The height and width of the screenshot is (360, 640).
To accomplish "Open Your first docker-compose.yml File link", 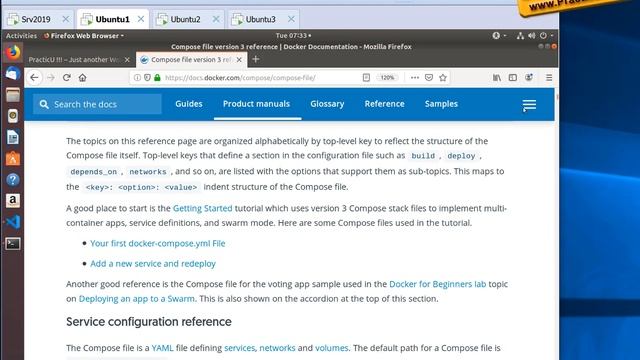I will (158, 243).
